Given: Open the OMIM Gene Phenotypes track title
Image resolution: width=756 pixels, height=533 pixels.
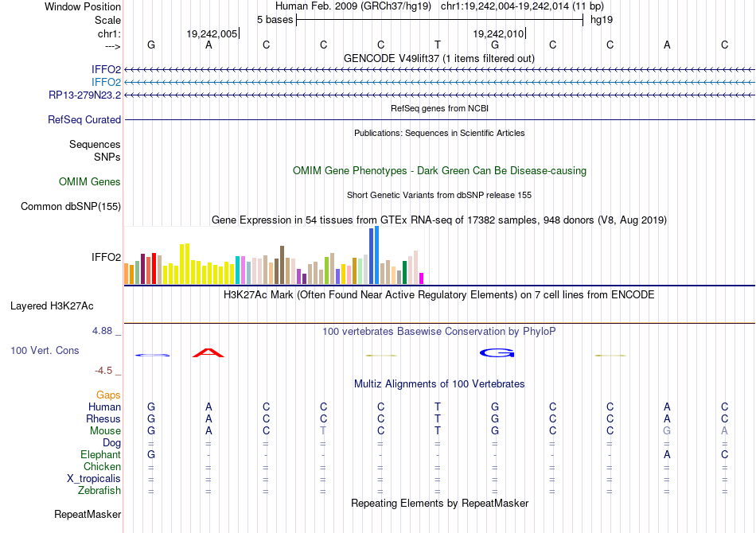Looking at the screenshot, I should click(439, 170).
